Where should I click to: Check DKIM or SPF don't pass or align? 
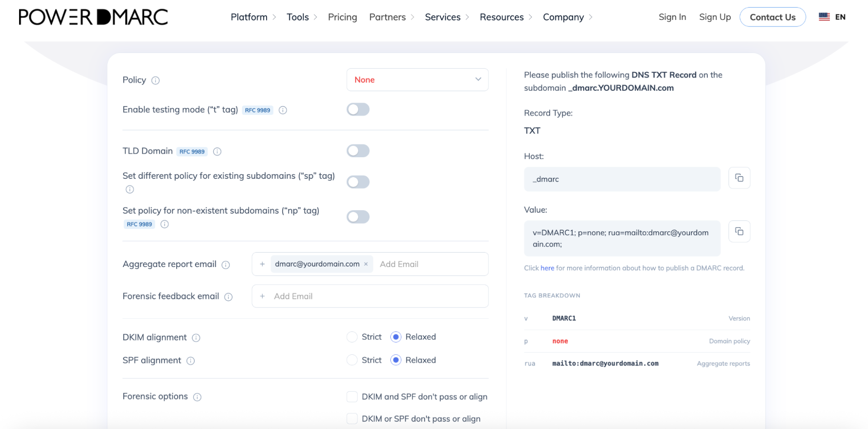352,419
